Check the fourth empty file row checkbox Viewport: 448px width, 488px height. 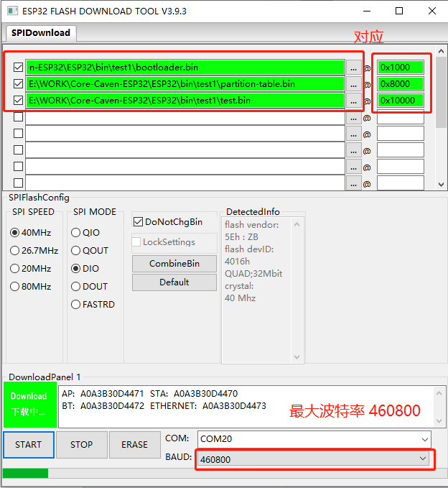(19, 117)
